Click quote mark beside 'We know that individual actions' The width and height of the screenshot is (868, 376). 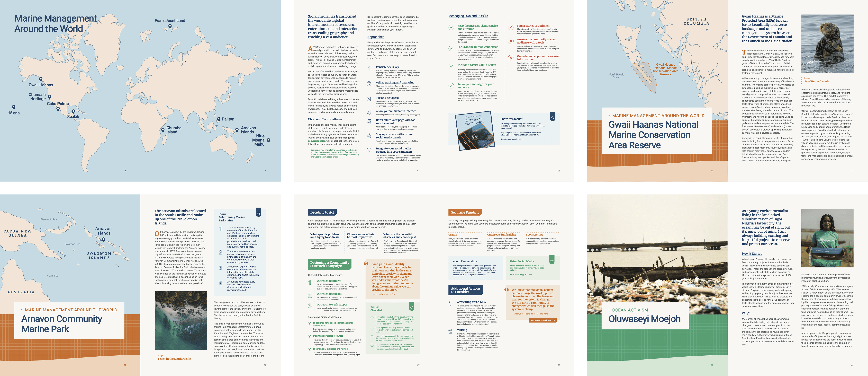pos(506,289)
